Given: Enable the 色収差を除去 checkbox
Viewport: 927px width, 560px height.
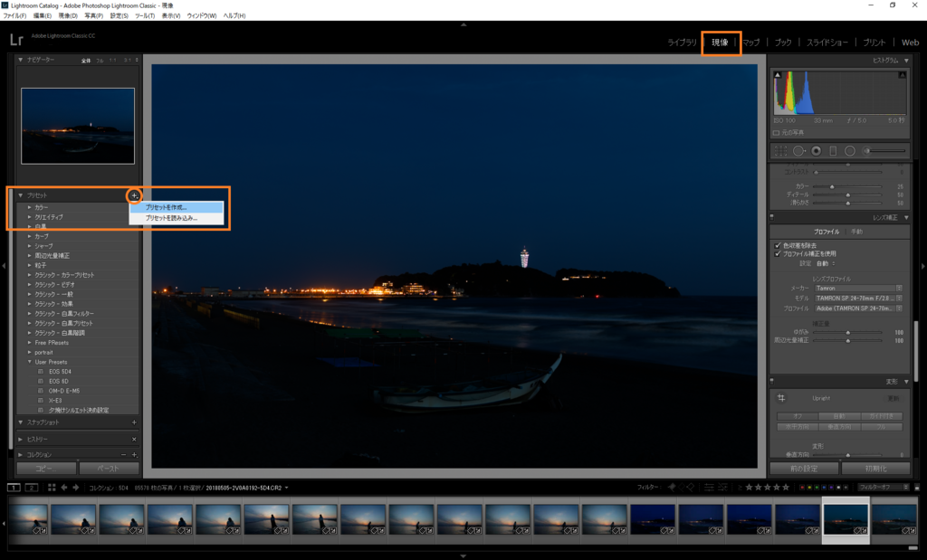Looking at the screenshot, I should tap(778, 245).
